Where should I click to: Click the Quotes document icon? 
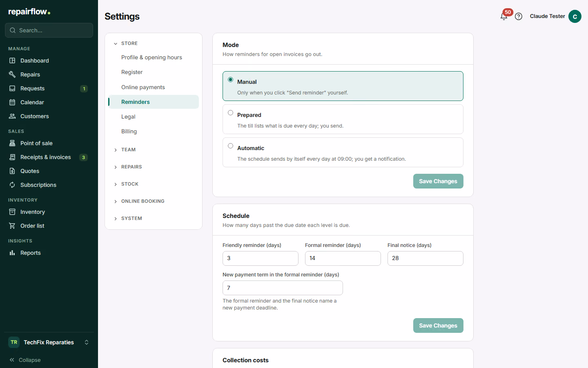point(12,171)
